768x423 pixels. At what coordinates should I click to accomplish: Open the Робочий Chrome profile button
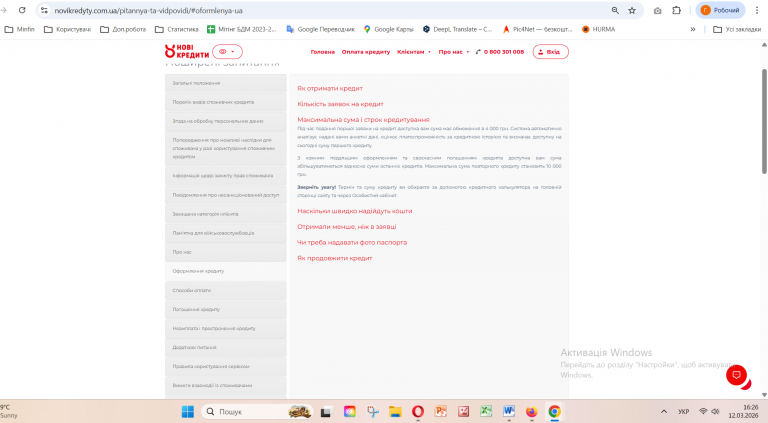tap(720, 10)
